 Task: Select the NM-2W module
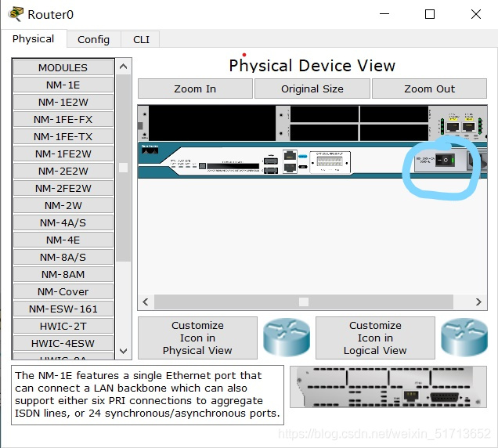coord(63,205)
